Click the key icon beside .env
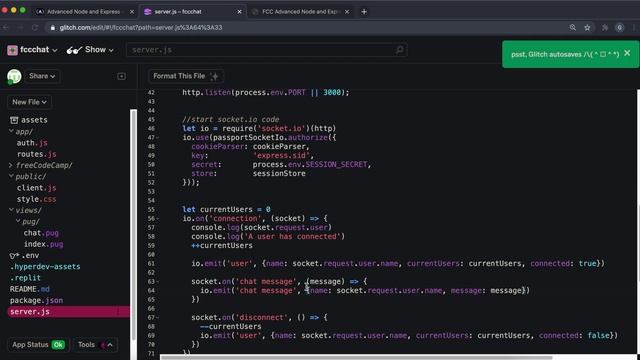 click(14, 256)
